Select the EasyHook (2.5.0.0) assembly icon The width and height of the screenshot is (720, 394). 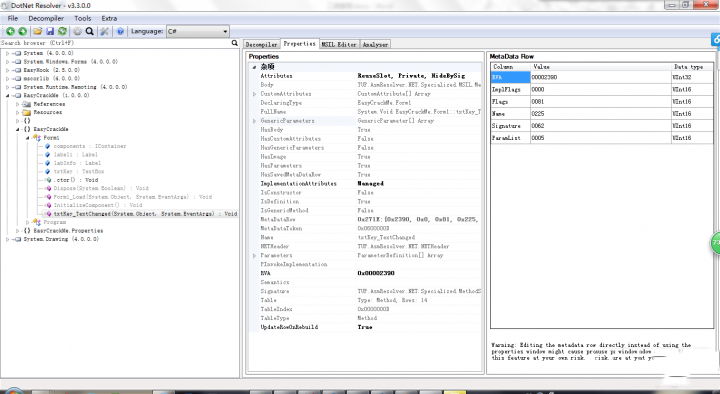tap(18, 70)
